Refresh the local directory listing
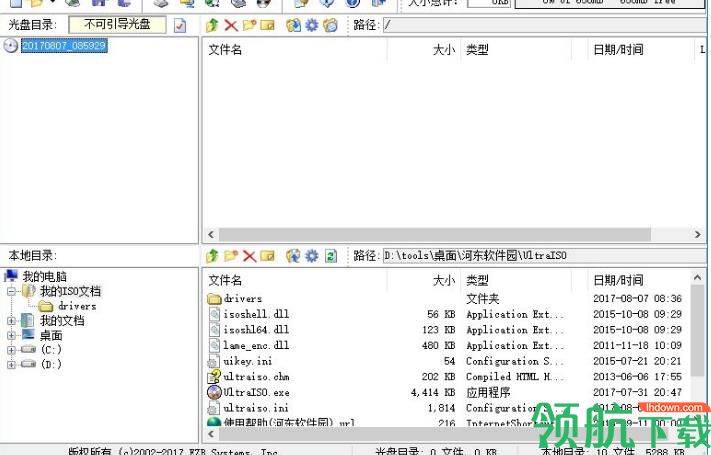This screenshot has width=711, height=455. pyautogui.click(x=331, y=256)
